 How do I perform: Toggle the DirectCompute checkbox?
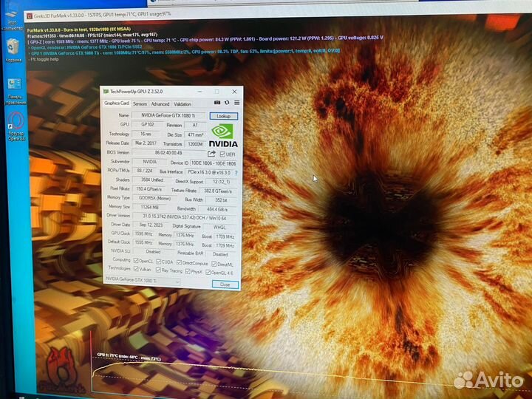point(179,262)
